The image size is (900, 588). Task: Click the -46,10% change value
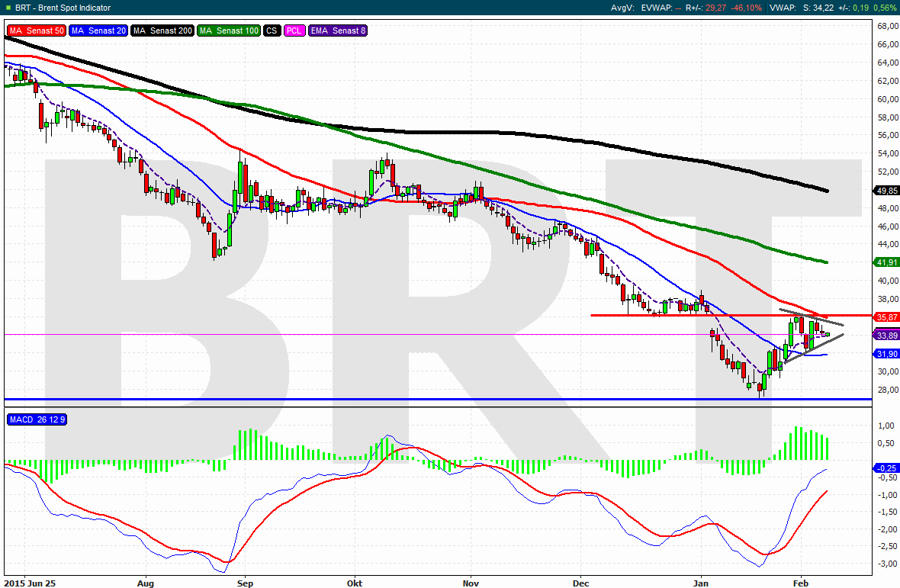tap(747, 8)
